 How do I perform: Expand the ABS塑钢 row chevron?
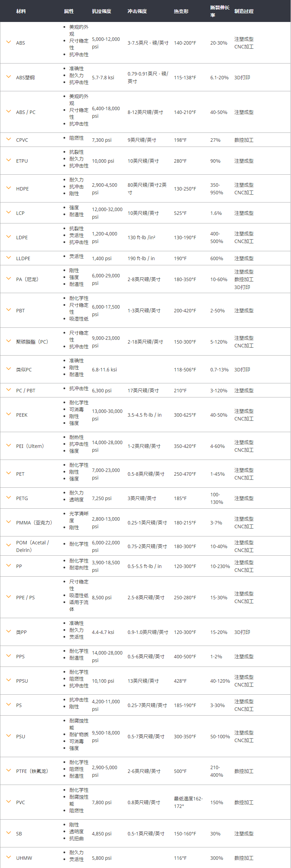9,77
